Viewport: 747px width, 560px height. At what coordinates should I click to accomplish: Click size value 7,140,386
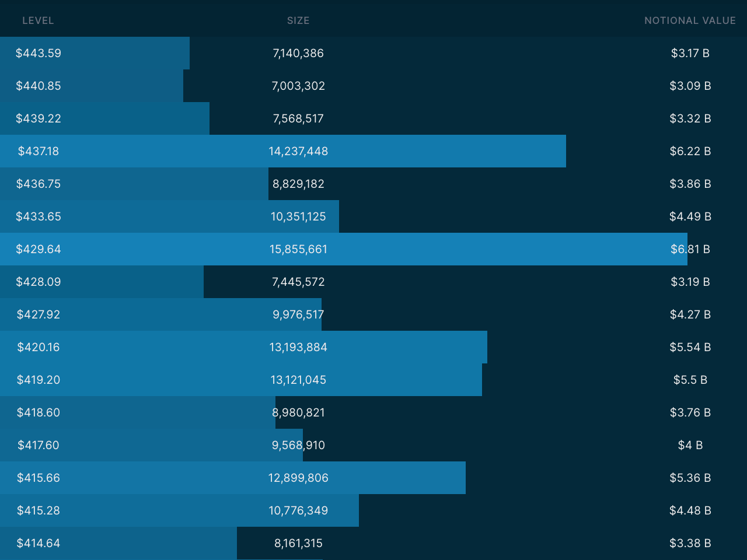298,53
